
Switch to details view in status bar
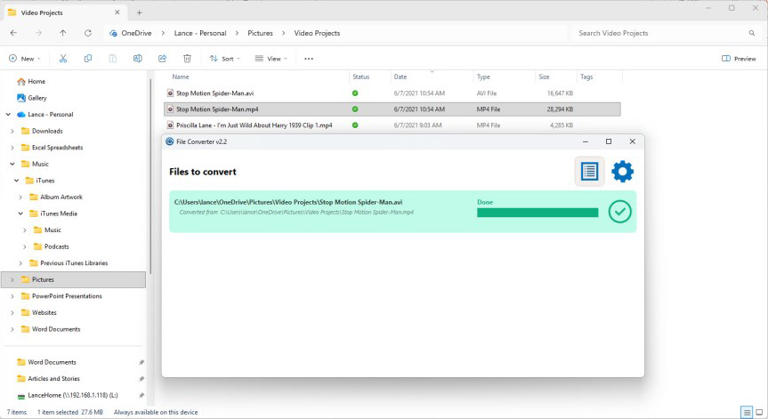click(x=746, y=412)
